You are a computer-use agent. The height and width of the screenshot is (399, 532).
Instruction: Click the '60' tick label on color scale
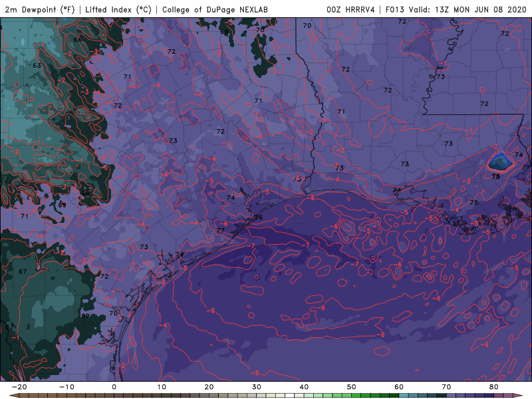tap(399, 387)
